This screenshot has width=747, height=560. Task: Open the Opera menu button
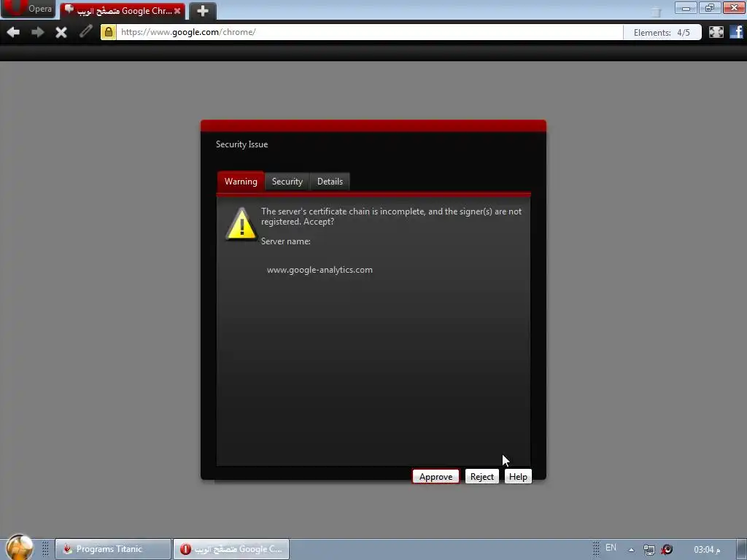coord(28,9)
